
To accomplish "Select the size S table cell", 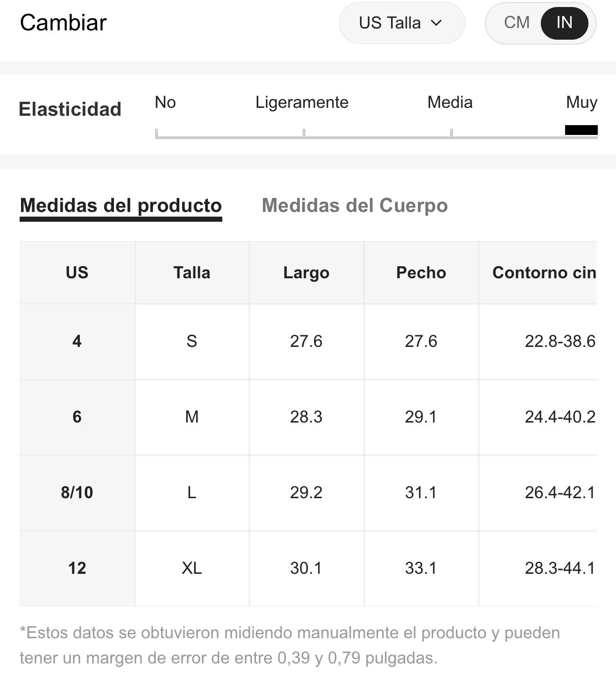I will click(191, 341).
